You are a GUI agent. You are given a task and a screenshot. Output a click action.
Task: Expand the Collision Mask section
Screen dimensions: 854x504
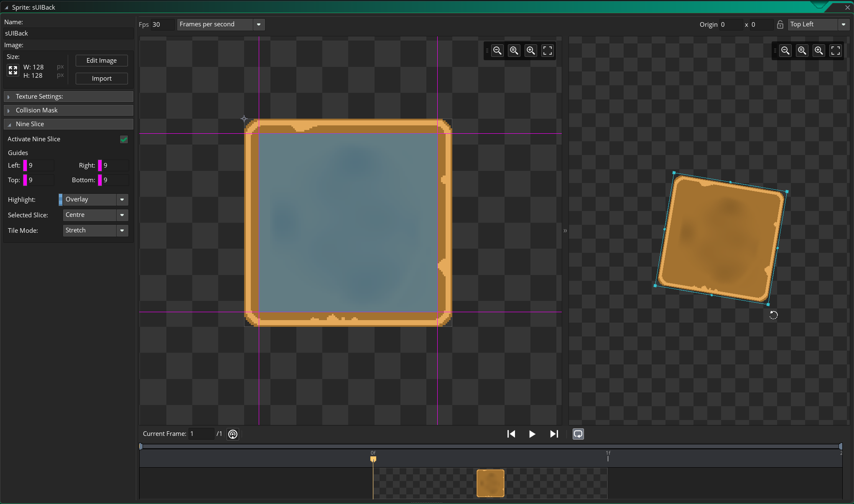(x=69, y=110)
